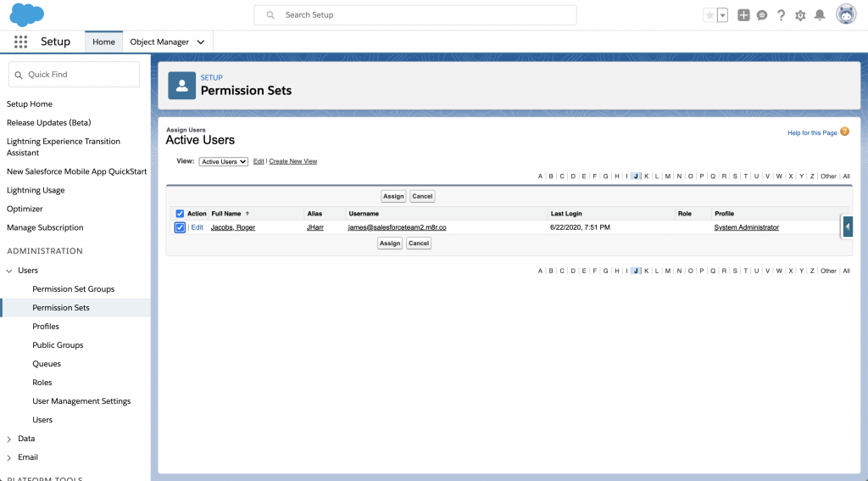Viewport: 868px width, 481px height.
Task: Open the notifications bell
Action: 820,15
